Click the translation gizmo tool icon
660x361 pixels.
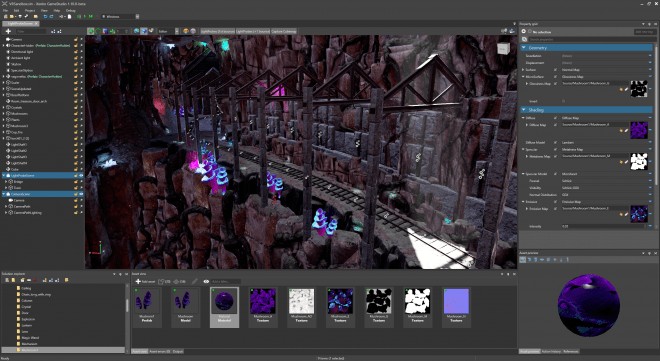[x=90, y=31]
